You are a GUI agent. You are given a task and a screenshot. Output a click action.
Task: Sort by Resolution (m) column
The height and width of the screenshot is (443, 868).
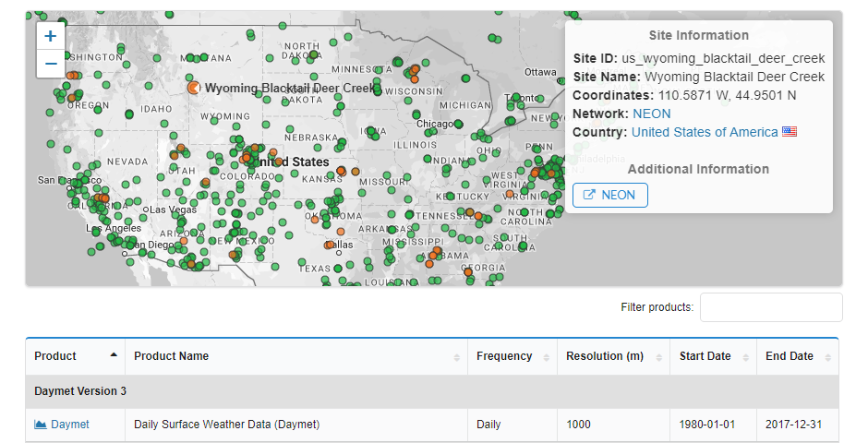[x=613, y=356]
